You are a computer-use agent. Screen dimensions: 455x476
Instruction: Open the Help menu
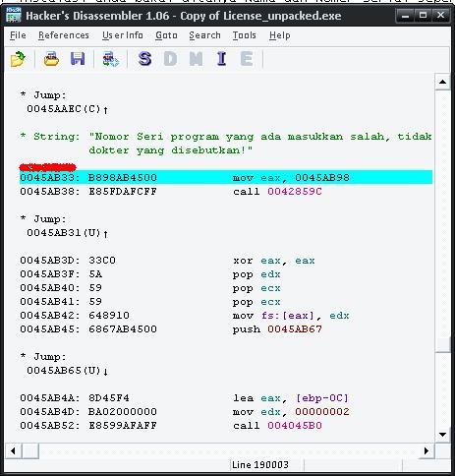[x=280, y=35]
